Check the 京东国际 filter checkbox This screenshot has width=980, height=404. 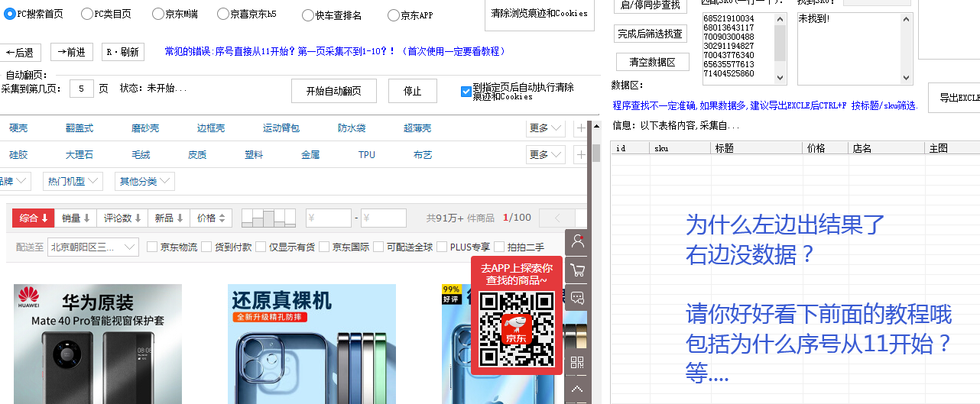pyautogui.click(x=324, y=247)
